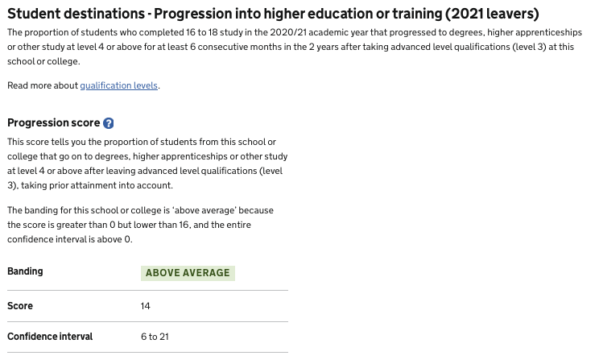Image resolution: width=599 pixels, height=364 pixels.
Task: Select the Score value 14
Action: tap(145, 306)
